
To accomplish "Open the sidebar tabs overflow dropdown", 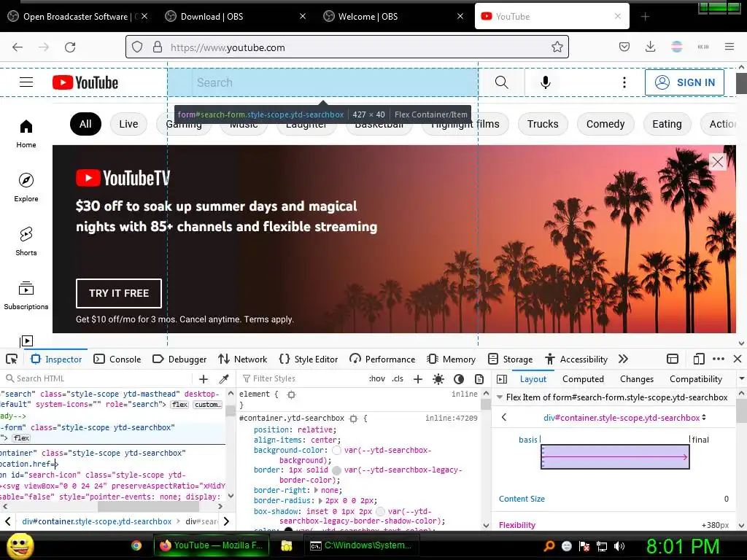I will [x=742, y=378].
